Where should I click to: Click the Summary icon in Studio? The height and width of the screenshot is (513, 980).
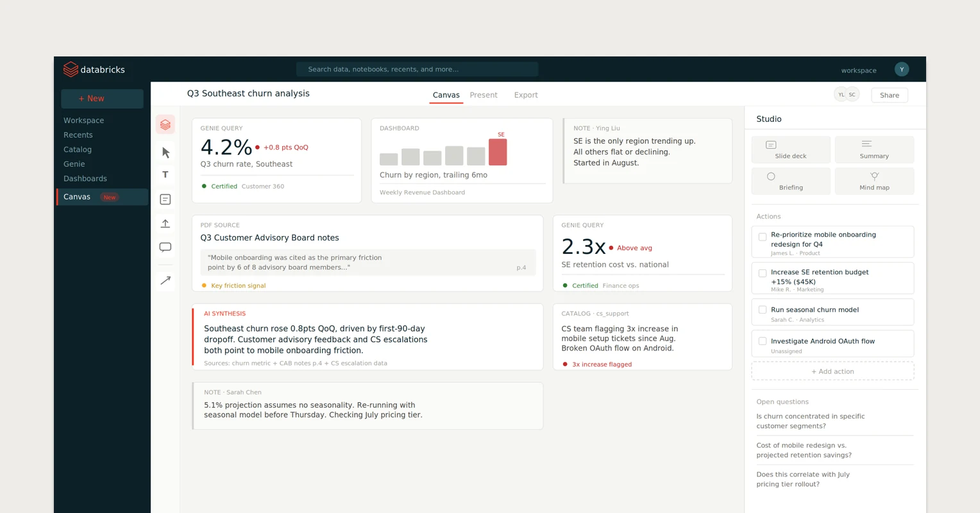pos(866,144)
